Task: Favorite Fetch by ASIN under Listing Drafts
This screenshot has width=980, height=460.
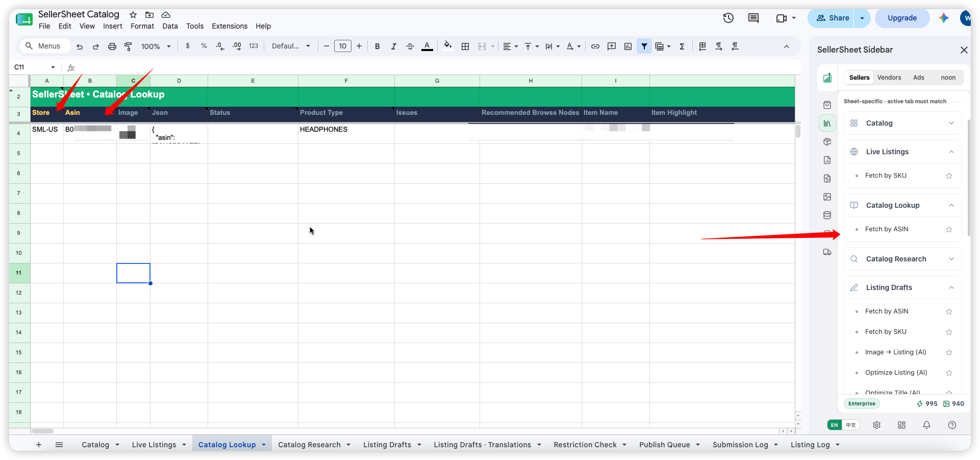Action: point(949,311)
